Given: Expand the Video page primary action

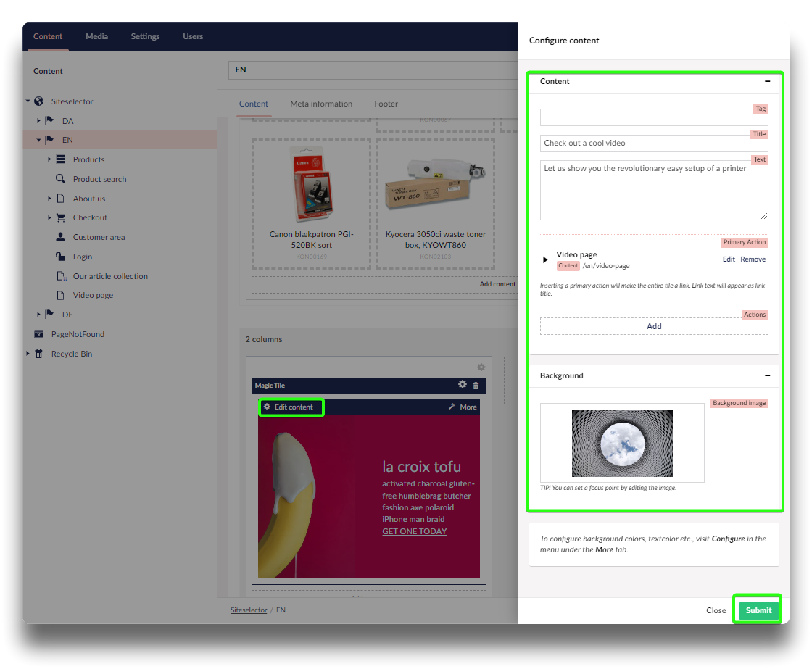Looking at the screenshot, I should pyautogui.click(x=546, y=259).
